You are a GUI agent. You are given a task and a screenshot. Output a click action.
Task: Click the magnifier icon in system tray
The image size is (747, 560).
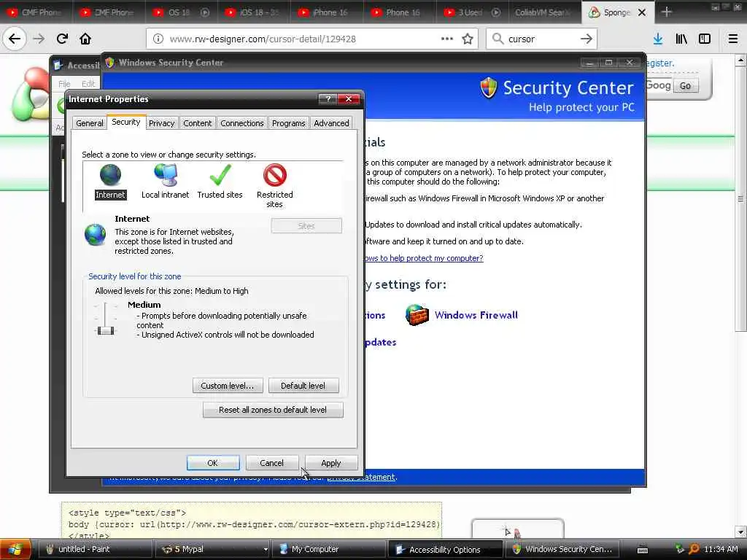694,549
